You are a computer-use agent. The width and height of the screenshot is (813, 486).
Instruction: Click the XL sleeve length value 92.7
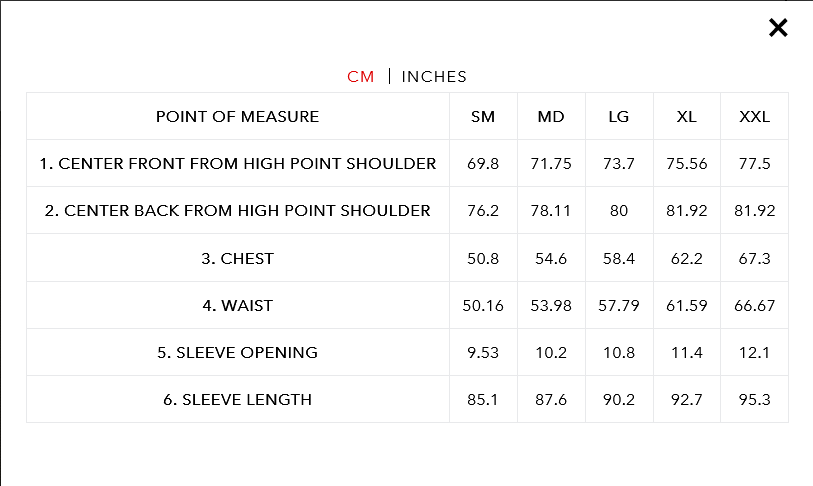[x=686, y=400]
